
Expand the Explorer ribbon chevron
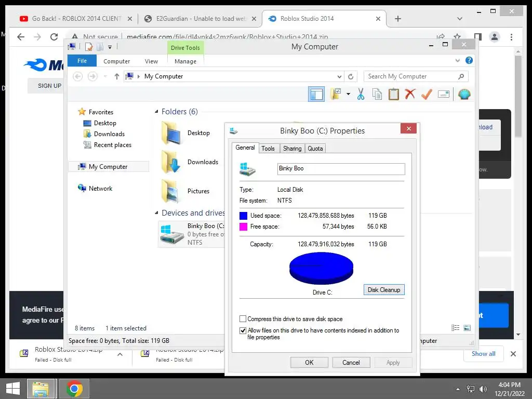point(457,60)
